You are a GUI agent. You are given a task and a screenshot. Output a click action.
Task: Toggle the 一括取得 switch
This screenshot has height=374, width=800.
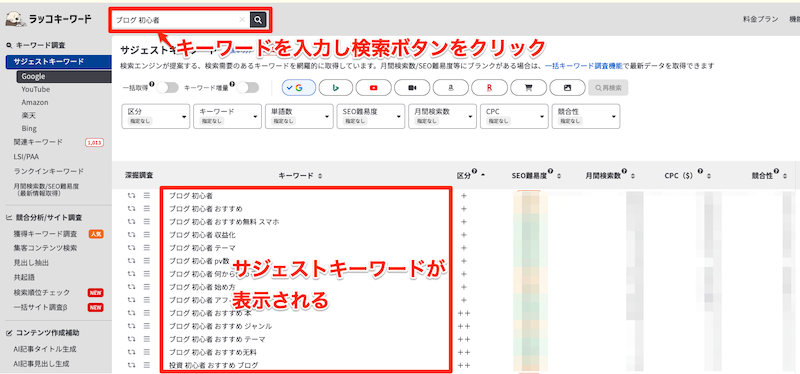167,88
